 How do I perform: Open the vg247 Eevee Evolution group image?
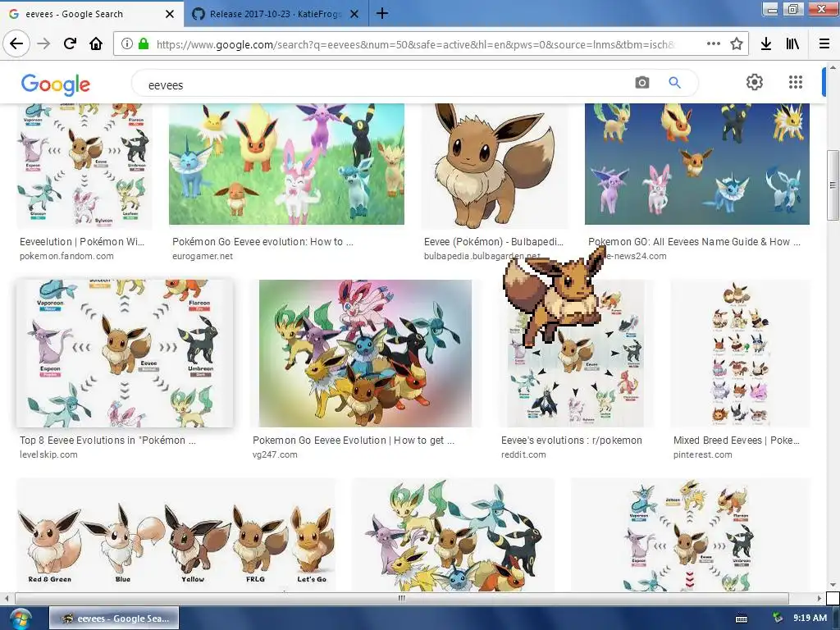(x=365, y=353)
